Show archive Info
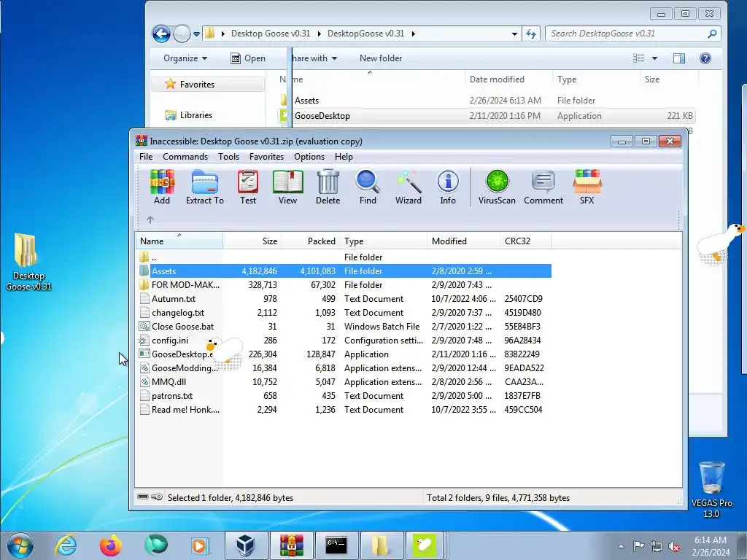The width and height of the screenshot is (747, 560). pos(448,187)
